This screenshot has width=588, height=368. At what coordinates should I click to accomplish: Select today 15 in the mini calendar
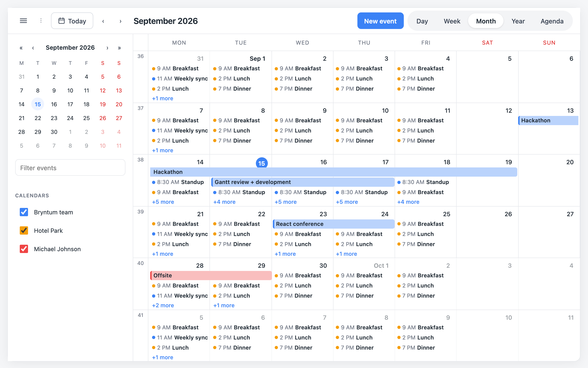(x=38, y=104)
